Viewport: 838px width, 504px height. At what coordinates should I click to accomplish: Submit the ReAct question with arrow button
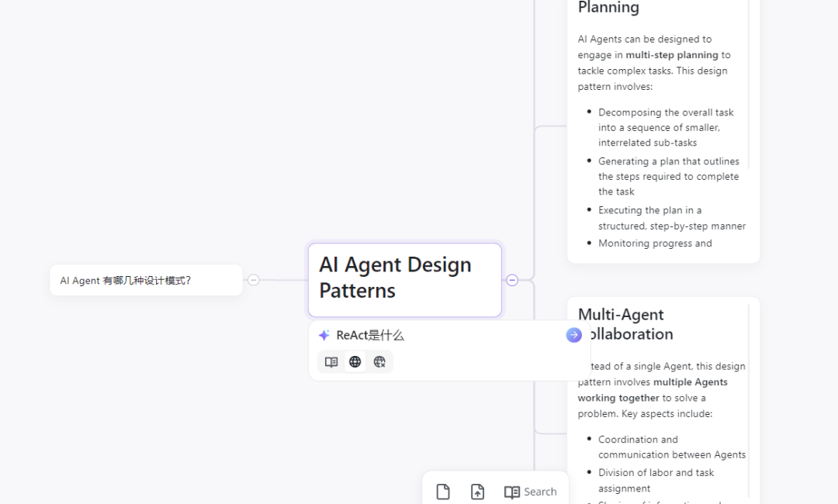pyautogui.click(x=574, y=335)
